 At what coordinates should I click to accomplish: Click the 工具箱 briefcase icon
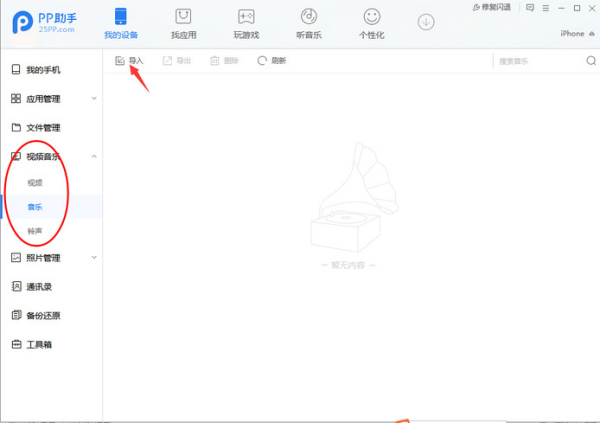pos(16,344)
